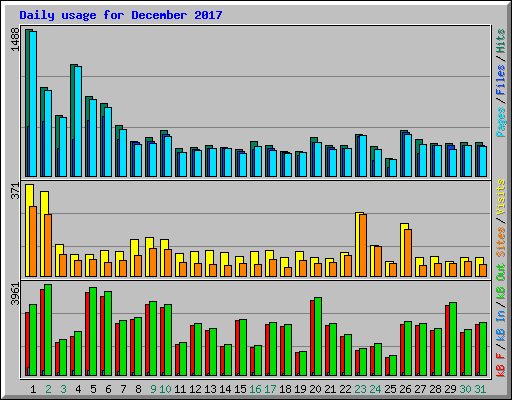This screenshot has width=512, height=400.
Task: Select the yellow Visits bar for day 2
Action: click(43, 234)
